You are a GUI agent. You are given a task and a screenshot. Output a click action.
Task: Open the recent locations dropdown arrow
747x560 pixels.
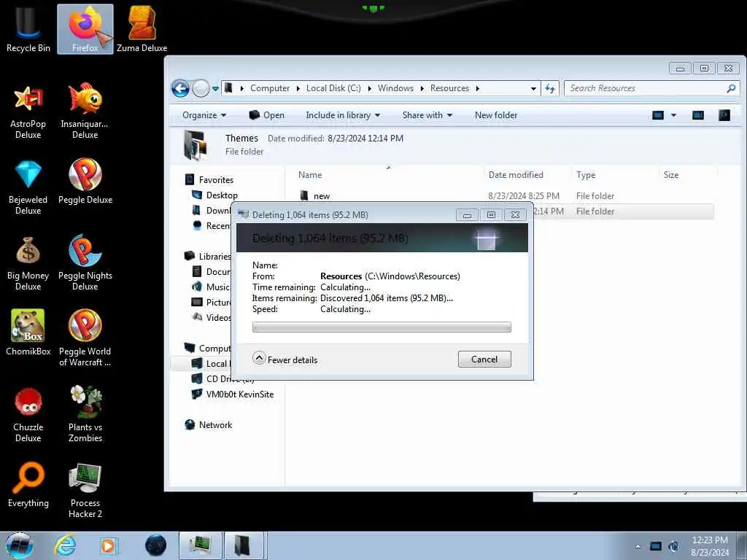click(x=215, y=88)
